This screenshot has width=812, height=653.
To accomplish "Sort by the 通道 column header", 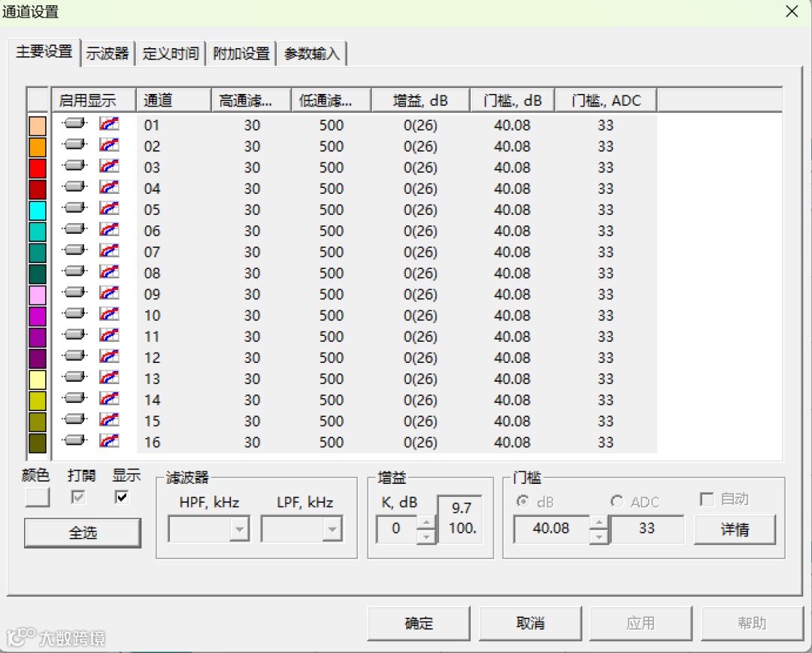I will coord(174,100).
